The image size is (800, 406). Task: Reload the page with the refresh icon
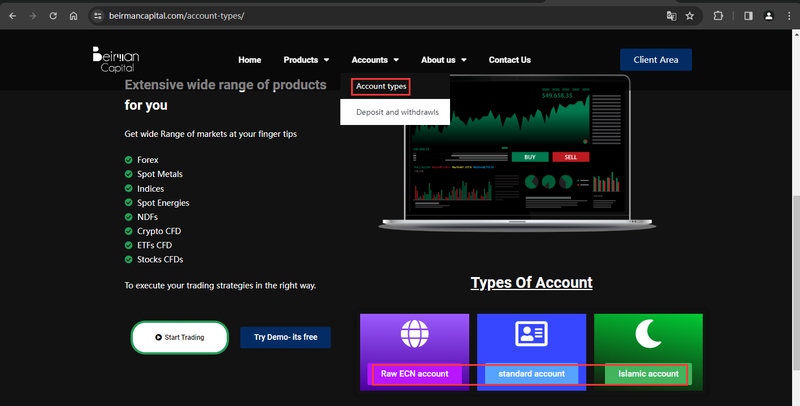pyautogui.click(x=53, y=16)
